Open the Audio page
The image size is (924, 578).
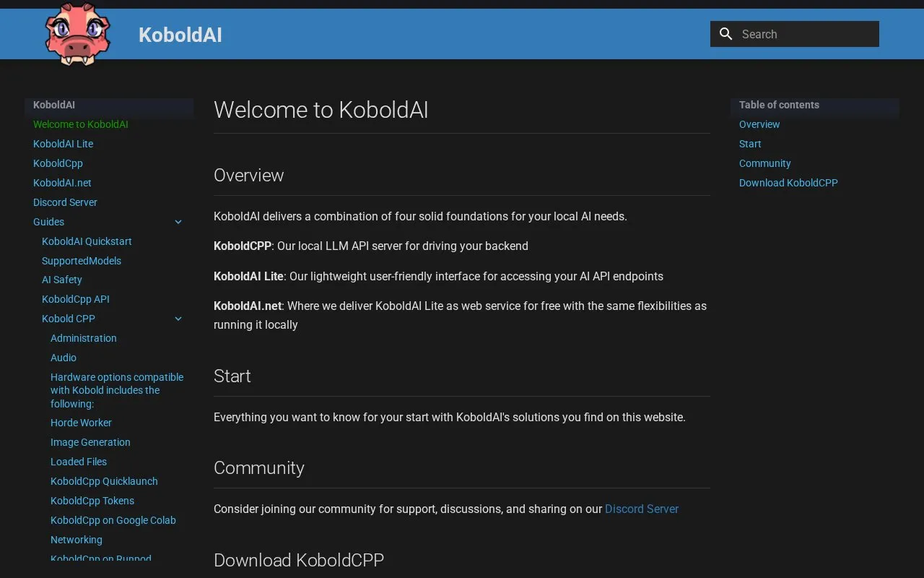pyautogui.click(x=64, y=358)
